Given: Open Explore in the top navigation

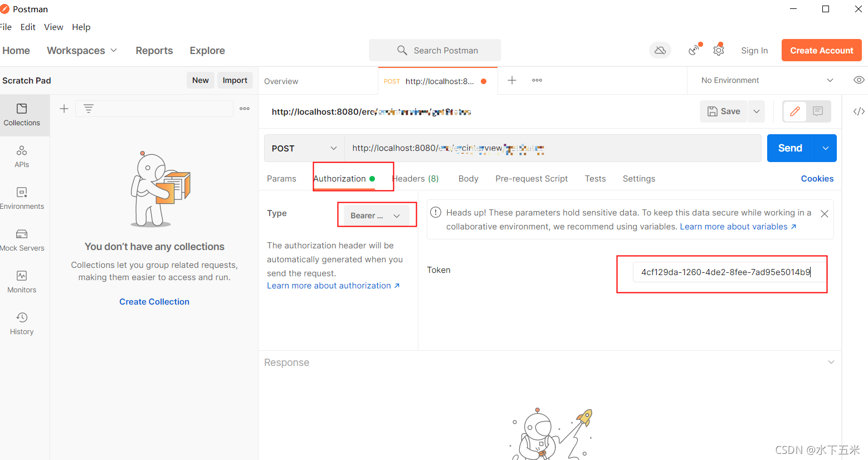Looking at the screenshot, I should (207, 50).
